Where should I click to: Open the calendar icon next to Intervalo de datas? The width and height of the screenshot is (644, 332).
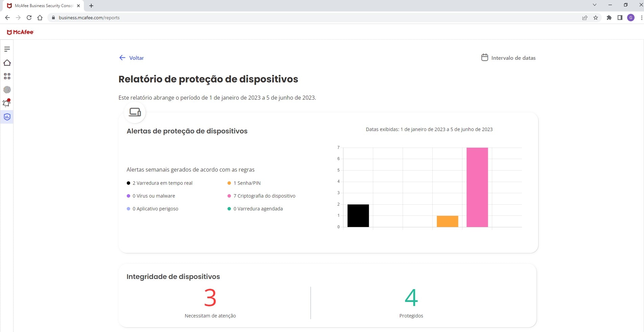coord(484,57)
